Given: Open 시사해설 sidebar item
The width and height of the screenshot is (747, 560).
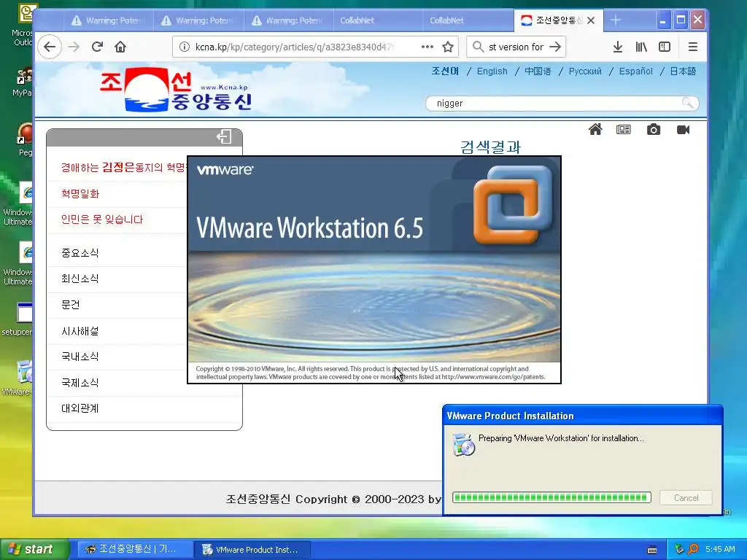Looking at the screenshot, I should 80,331.
